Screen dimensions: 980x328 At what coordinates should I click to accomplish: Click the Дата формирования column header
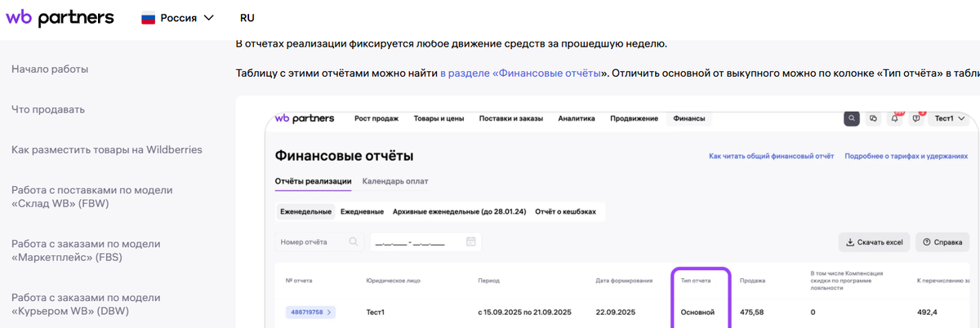click(626, 281)
